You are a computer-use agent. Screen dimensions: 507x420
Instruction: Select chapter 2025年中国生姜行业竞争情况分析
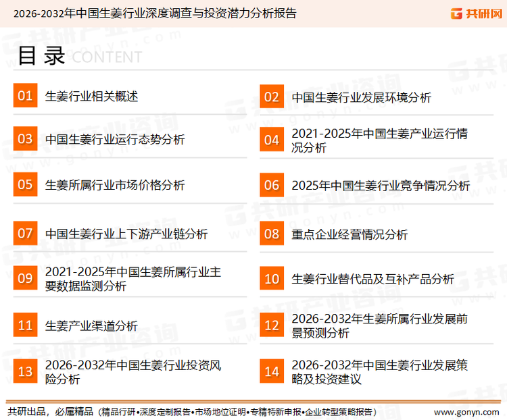[381, 186]
